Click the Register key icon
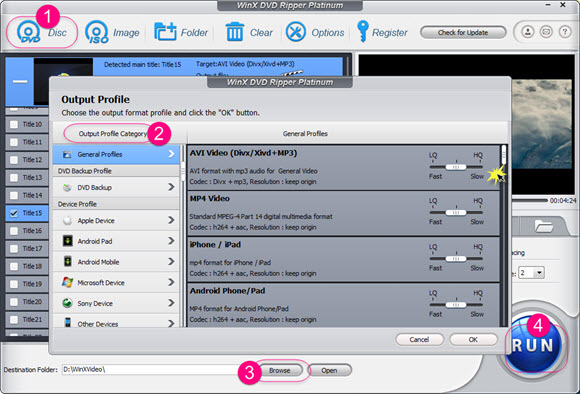The height and width of the screenshot is (394, 580). click(x=362, y=31)
